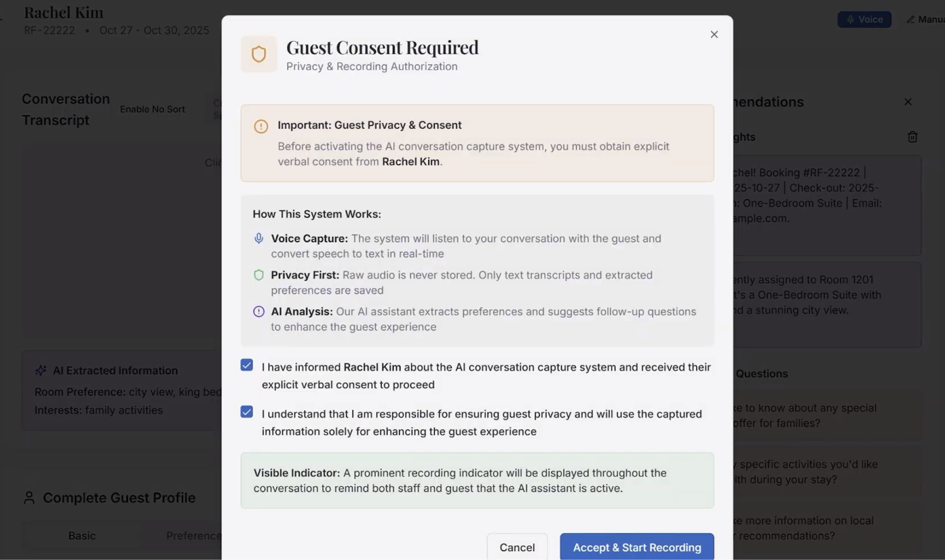Uncheck the verbal consent confirmation checkbox
The height and width of the screenshot is (560, 945).
point(246,365)
